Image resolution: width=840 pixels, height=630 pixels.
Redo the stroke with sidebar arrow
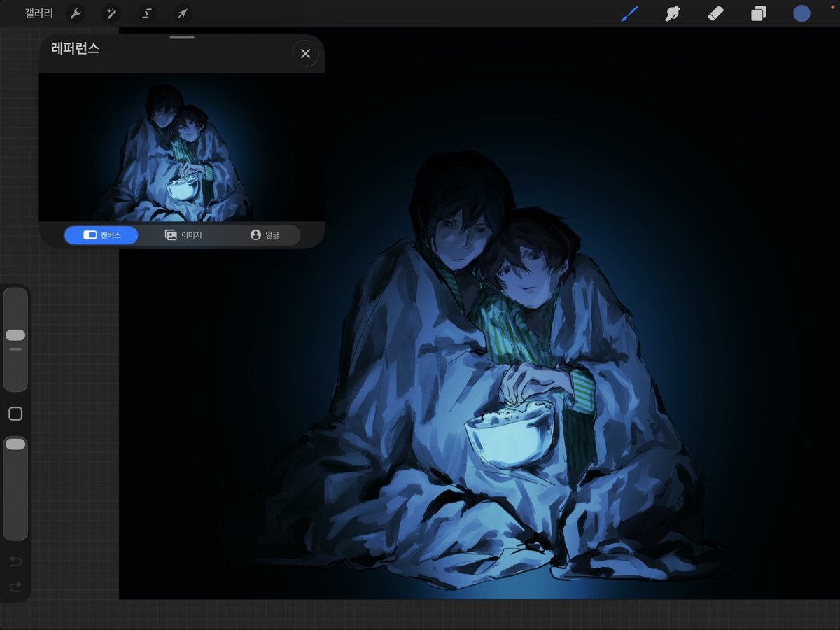pyautogui.click(x=15, y=587)
